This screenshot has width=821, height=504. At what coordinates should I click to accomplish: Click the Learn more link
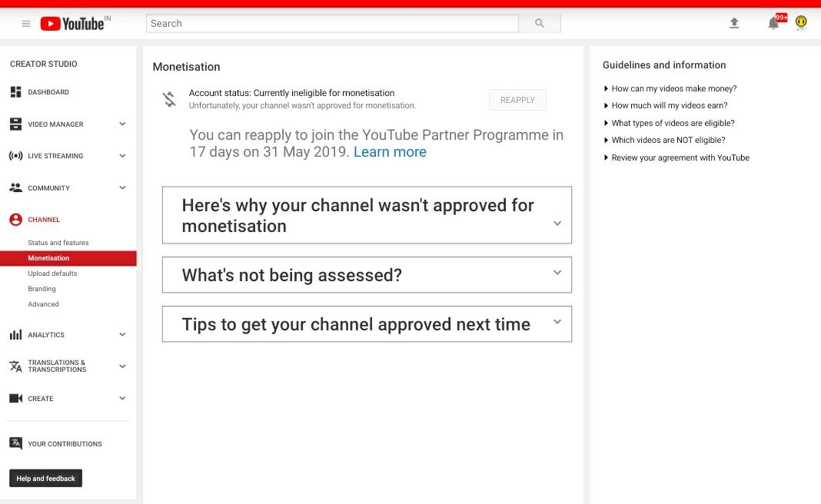[390, 152]
